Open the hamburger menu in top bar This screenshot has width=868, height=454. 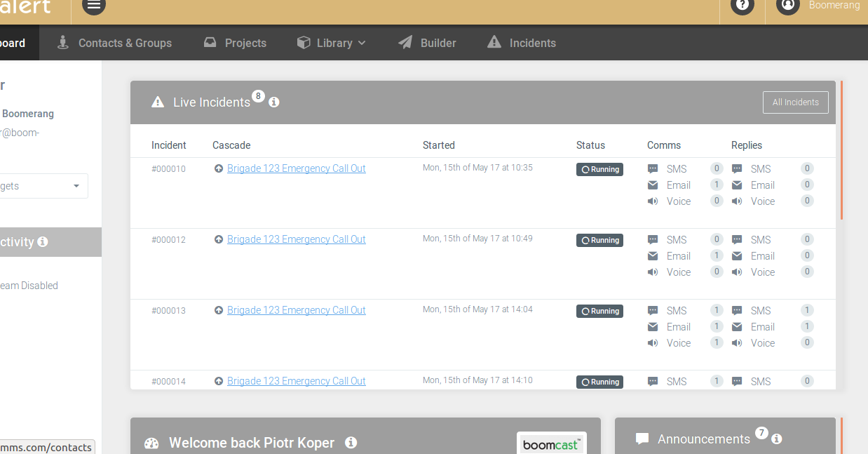pos(94,6)
